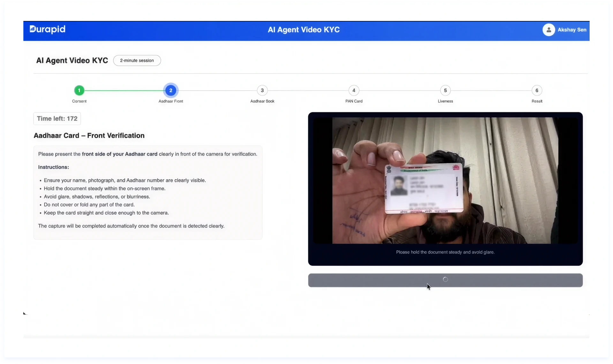The image size is (613, 364).
Task: Click the hold document steady message
Action: click(445, 252)
